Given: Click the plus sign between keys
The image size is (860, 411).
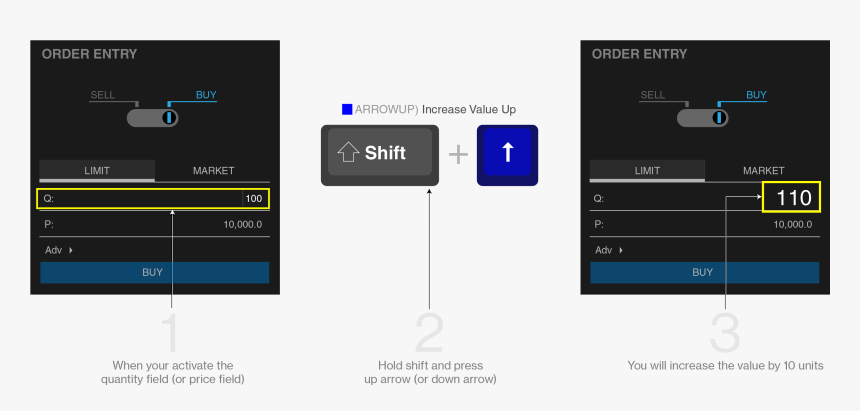Looking at the screenshot, I should (x=458, y=155).
